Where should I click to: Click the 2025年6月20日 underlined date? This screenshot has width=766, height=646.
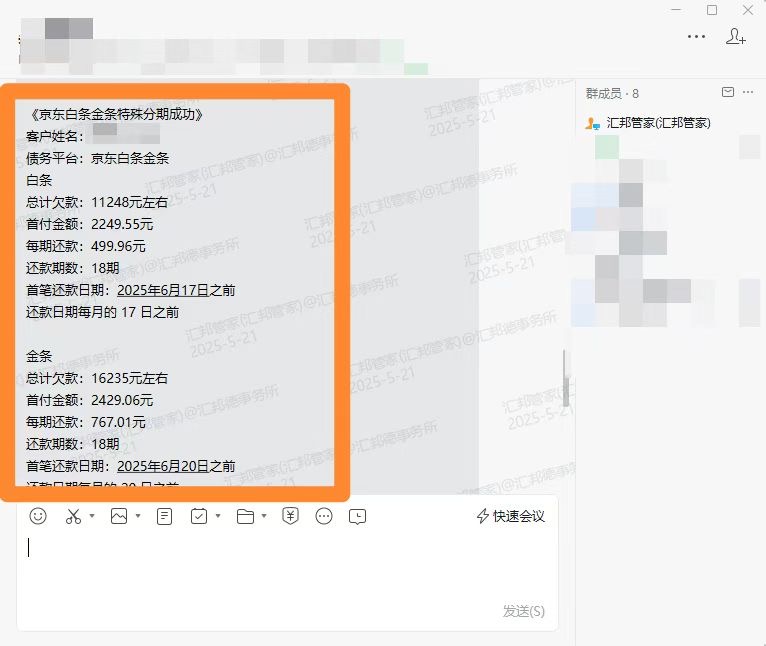coord(163,466)
